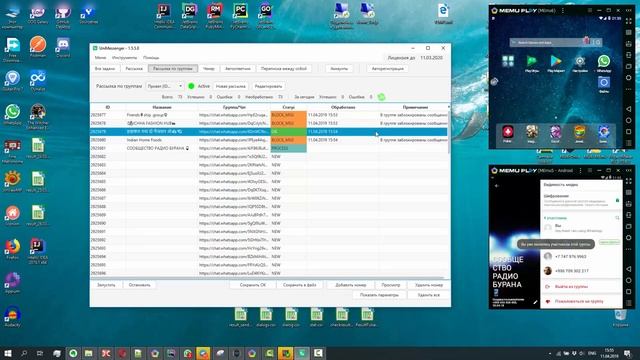Open Play Market in the top MEmu window
Image resolution: width=640 pixels, height=360 pixels.
click(556, 62)
